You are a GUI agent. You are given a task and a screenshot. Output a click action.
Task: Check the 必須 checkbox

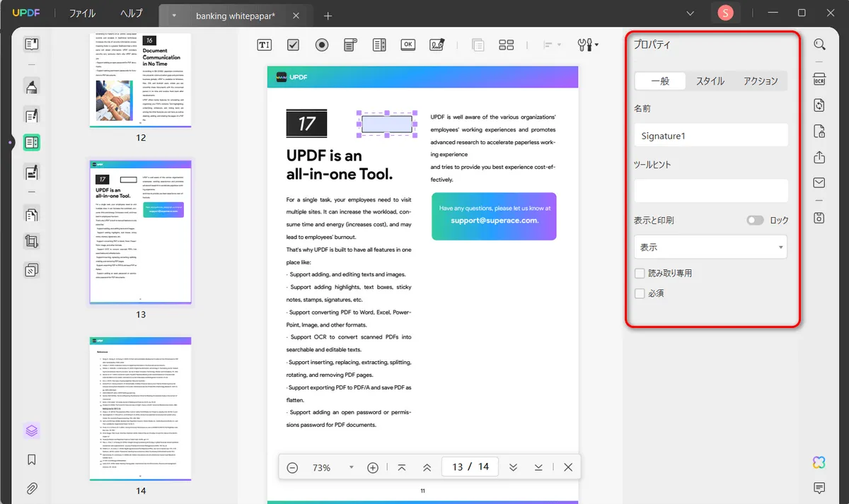[640, 293]
